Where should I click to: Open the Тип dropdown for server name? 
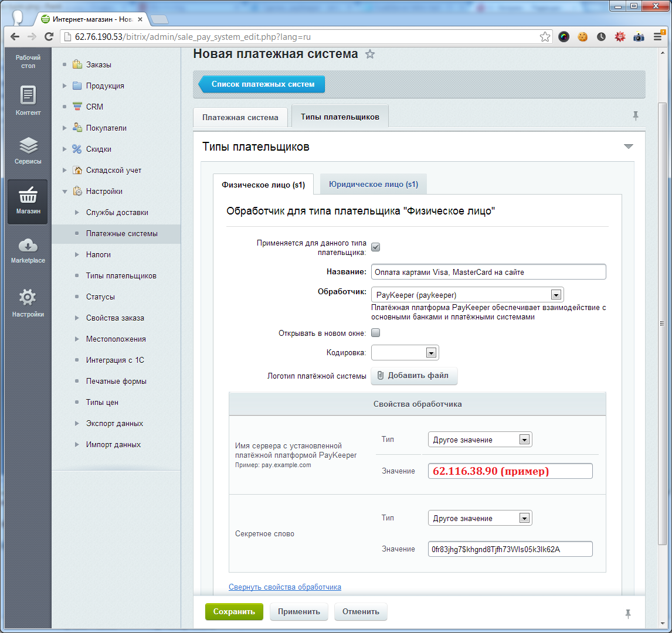pyautogui.click(x=480, y=440)
